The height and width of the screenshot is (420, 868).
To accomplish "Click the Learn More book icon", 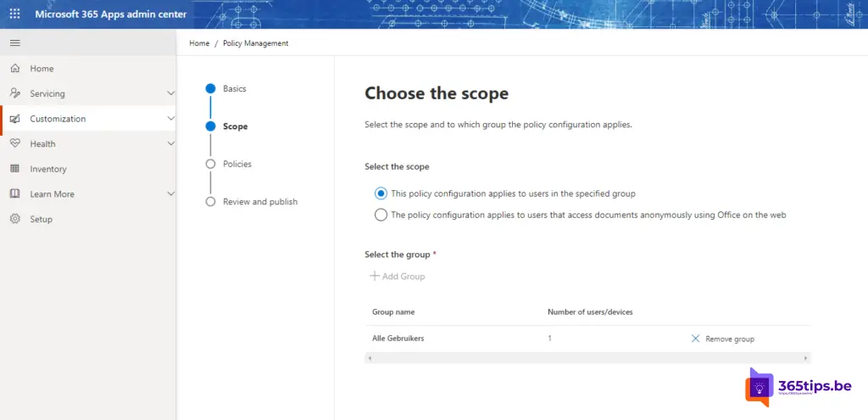I will tap(15, 194).
